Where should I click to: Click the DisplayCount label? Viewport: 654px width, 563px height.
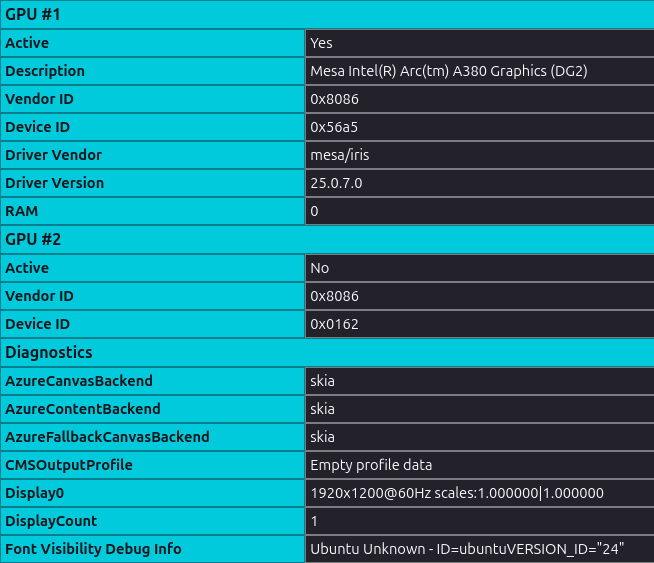[x=50, y=521]
